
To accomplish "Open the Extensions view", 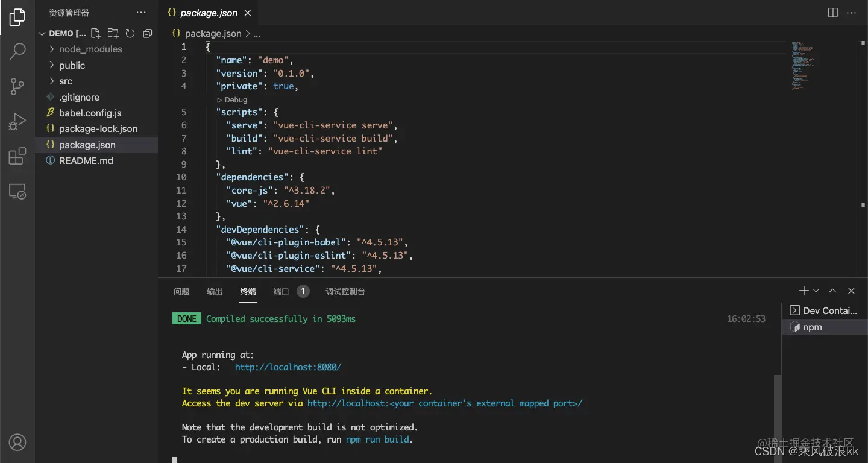I will click(16, 156).
